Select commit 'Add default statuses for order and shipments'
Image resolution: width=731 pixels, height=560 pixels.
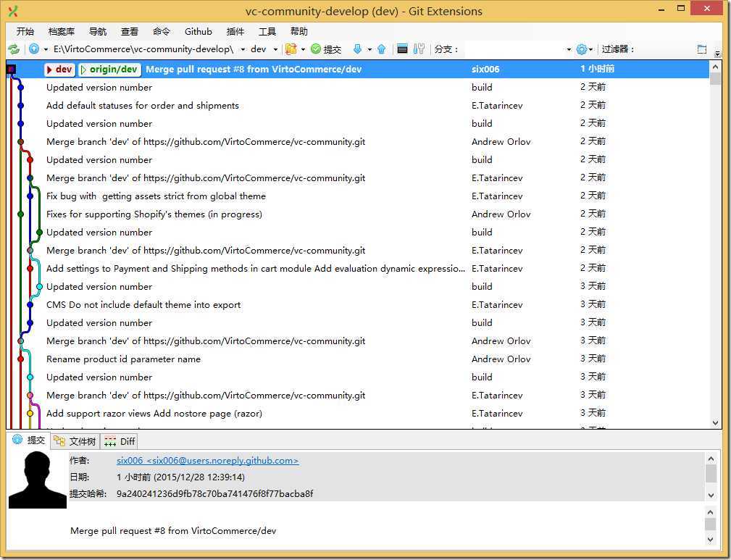(359, 105)
